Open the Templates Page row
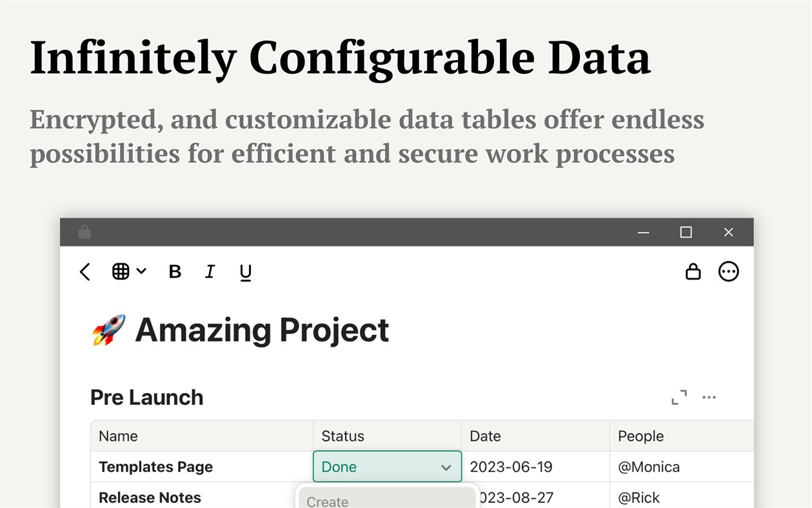812x508 pixels. pyautogui.click(x=155, y=467)
